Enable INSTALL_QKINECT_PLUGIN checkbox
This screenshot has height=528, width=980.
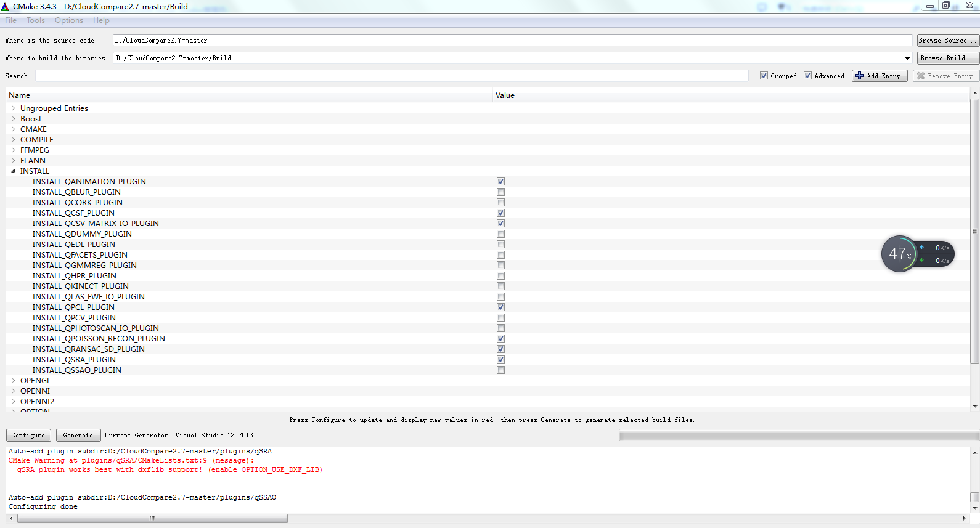click(x=500, y=286)
